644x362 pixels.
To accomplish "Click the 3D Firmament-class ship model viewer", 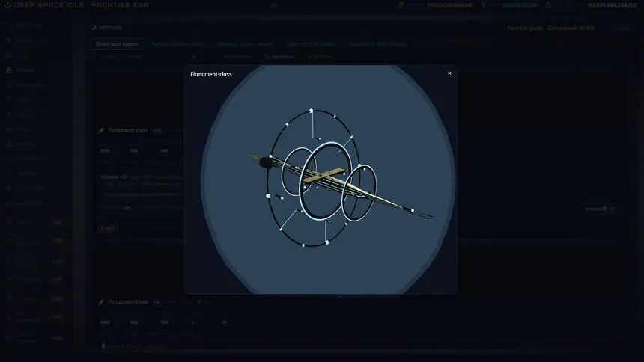I will click(321, 180).
